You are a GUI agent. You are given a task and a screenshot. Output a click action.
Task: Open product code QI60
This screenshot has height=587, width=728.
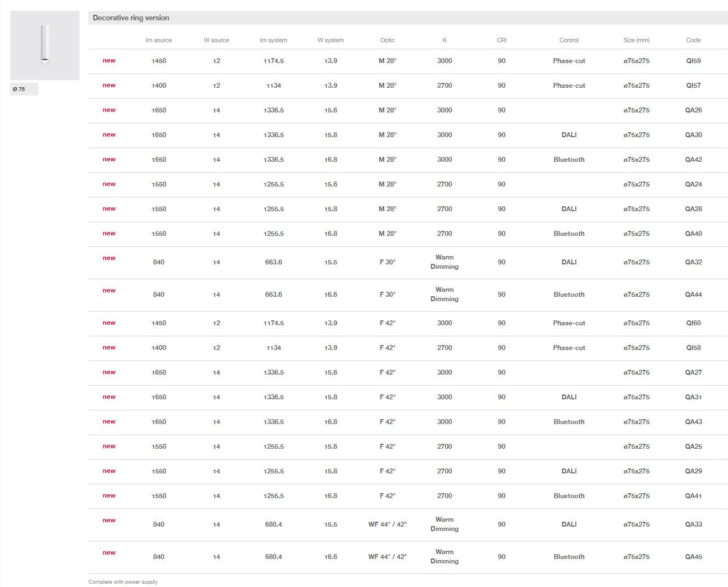(693, 323)
